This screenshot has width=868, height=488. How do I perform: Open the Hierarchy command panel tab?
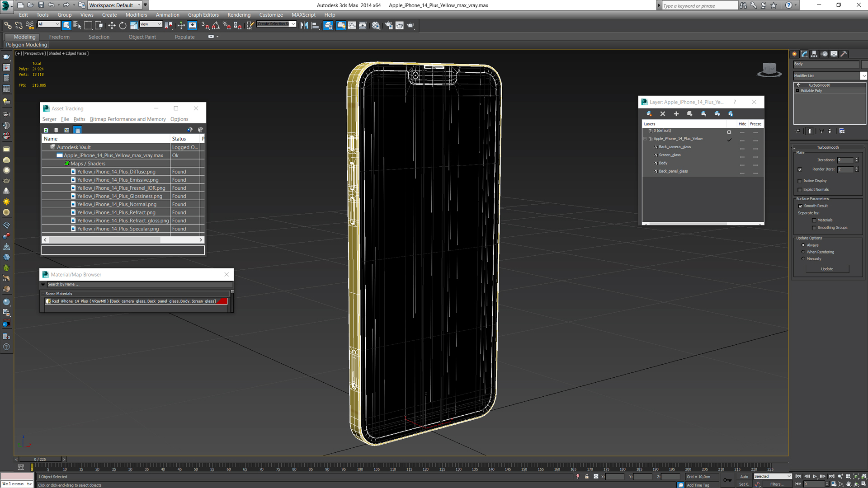tap(814, 54)
